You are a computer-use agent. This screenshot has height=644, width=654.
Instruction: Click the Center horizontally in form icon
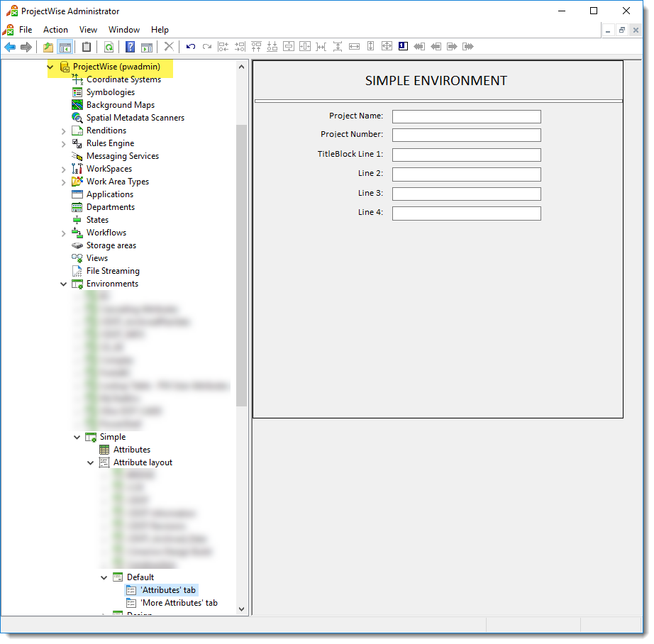pos(305,46)
